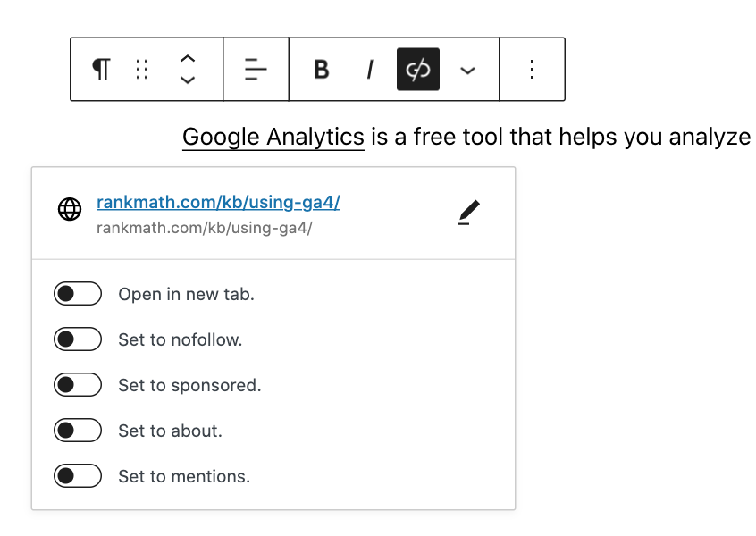Click the gray rankmath.com/kb/using-ga4/ subtitle text
The image size is (756, 536).
coord(205,228)
